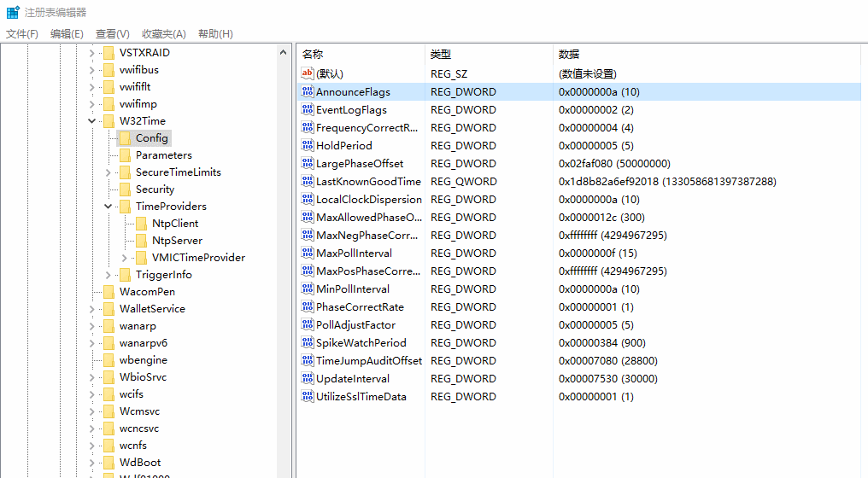Collapse the TimeProviders tree node
The width and height of the screenshot is (868, 478).
[108, 207]
